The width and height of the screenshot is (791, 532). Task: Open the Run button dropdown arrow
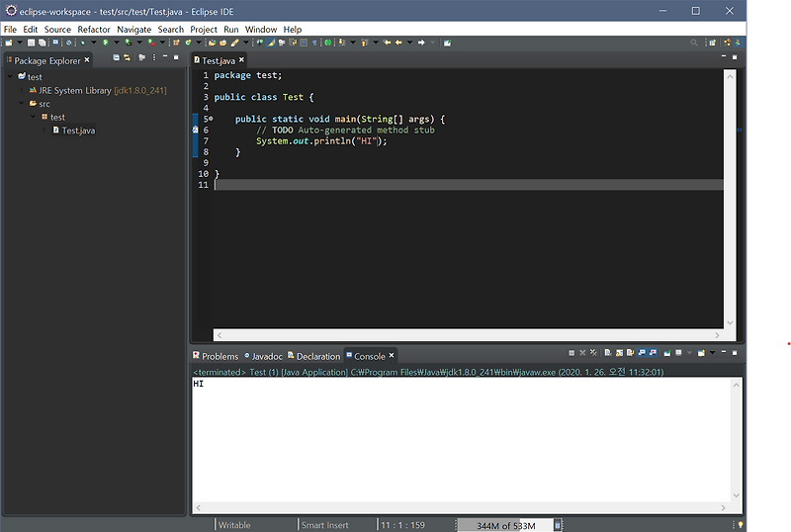tap(117, 43)
